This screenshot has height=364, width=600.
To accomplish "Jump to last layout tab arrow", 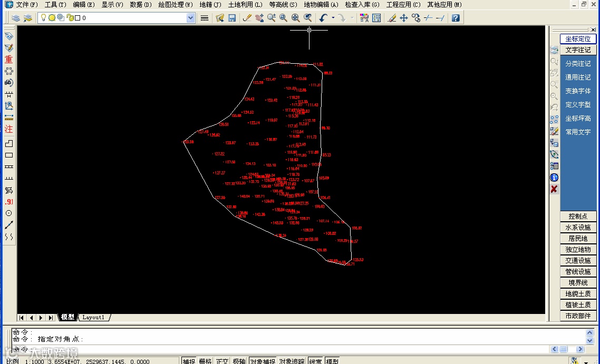I will (x=51, y=318).
